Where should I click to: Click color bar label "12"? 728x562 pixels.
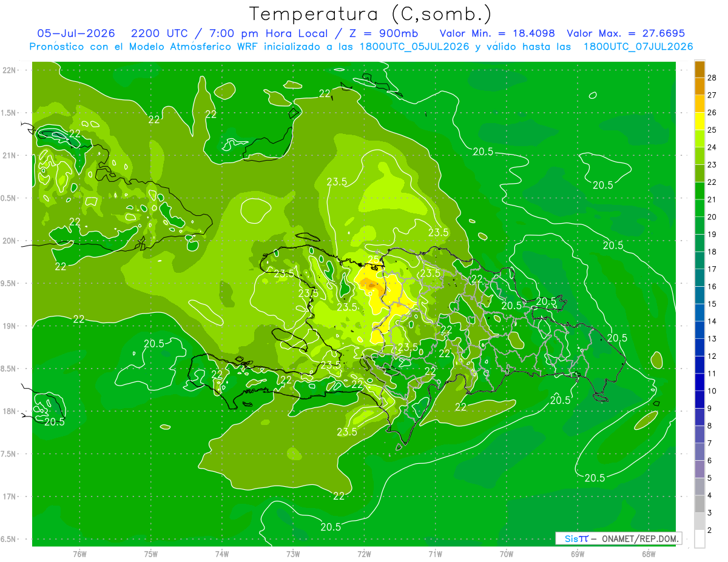[712, 356]
